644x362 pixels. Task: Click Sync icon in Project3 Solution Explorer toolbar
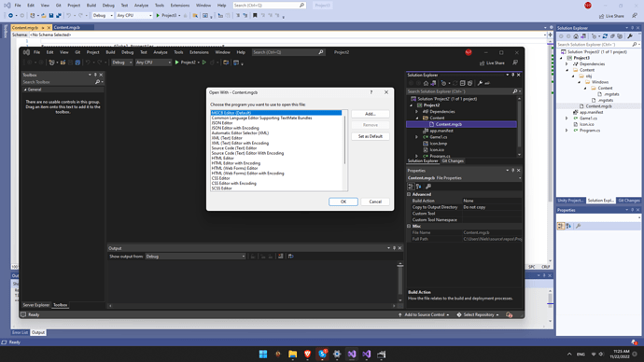pos(605,36)
